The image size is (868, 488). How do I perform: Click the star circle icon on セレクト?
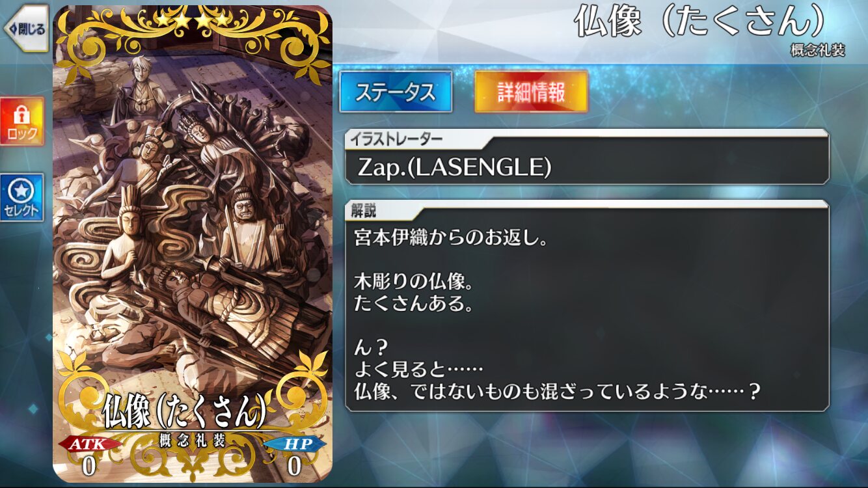[x=22, y=191]
